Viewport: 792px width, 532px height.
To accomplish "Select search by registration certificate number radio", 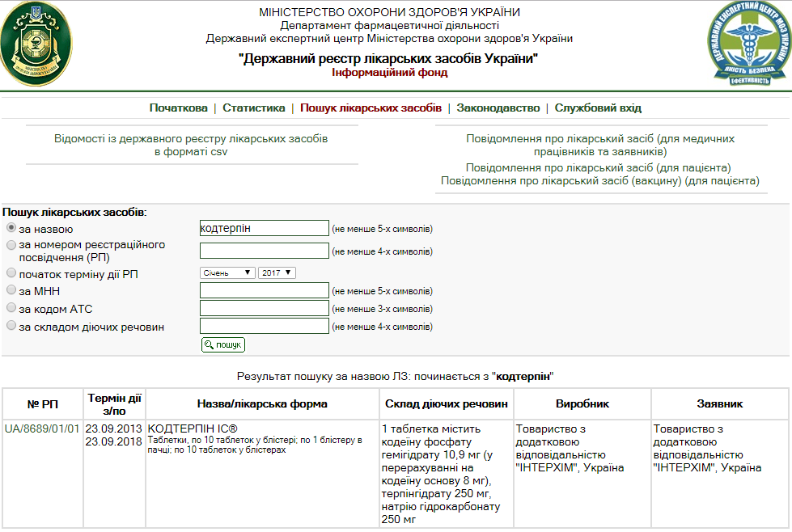I will point(11,245).
